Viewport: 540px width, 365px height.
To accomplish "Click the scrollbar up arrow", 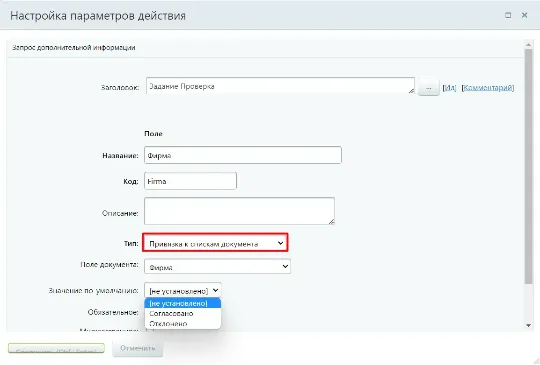I will [528, 45].
